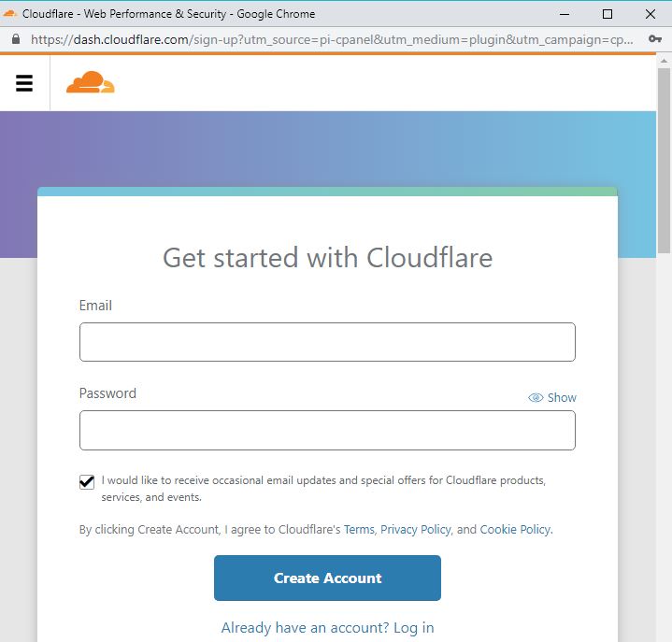Click the 'Password' field label

pos(107,393)
